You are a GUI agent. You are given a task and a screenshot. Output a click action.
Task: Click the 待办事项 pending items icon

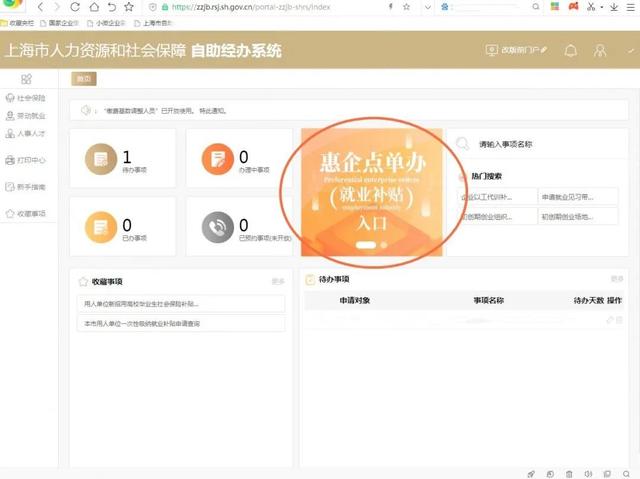point(99,158)
